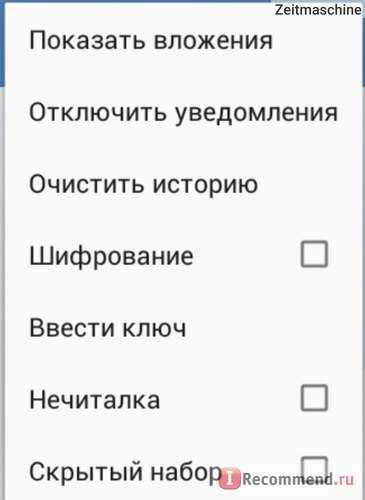365x500 pixels.
Task: Click the red Recommend logo icon
Action: [x=230, y=479]
